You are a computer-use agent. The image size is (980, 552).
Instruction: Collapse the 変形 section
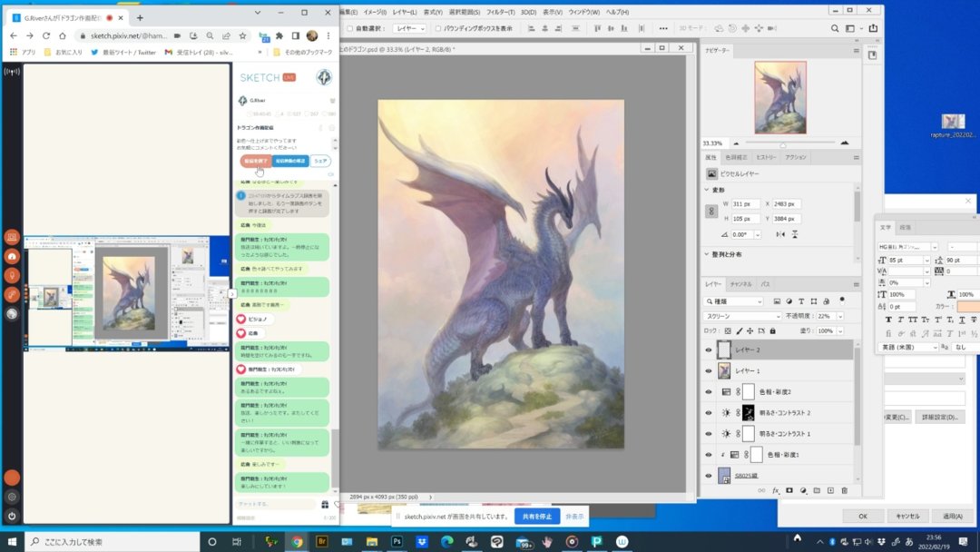[707, 190]
